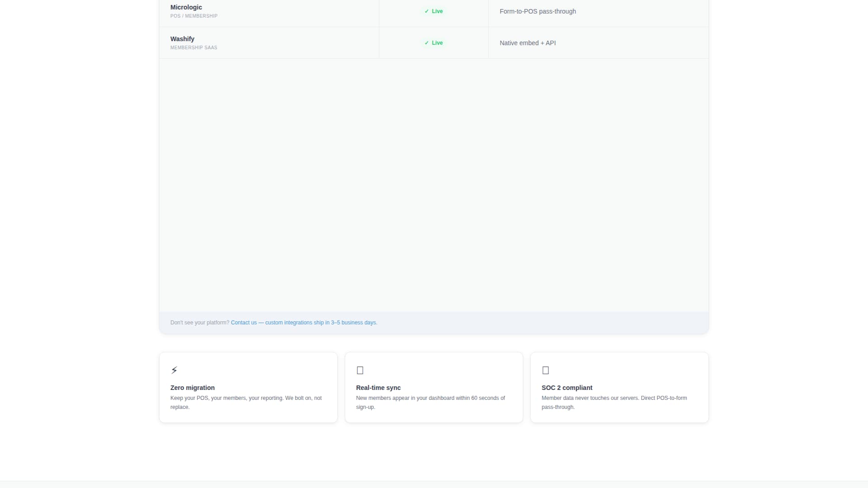Click the Zero migration card description
The width and height of the screenshot is (868, 488).
pyautogui.click(x=246, y=402)
